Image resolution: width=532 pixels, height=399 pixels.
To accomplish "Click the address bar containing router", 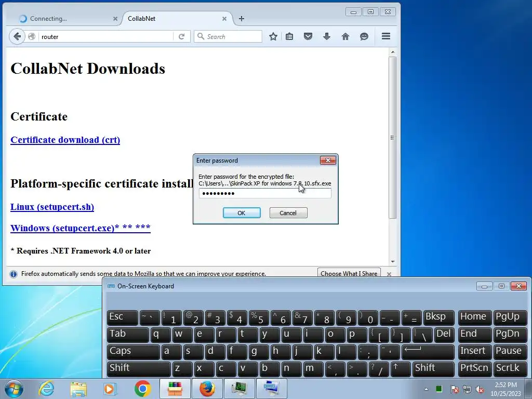I will tap(106, 37).
